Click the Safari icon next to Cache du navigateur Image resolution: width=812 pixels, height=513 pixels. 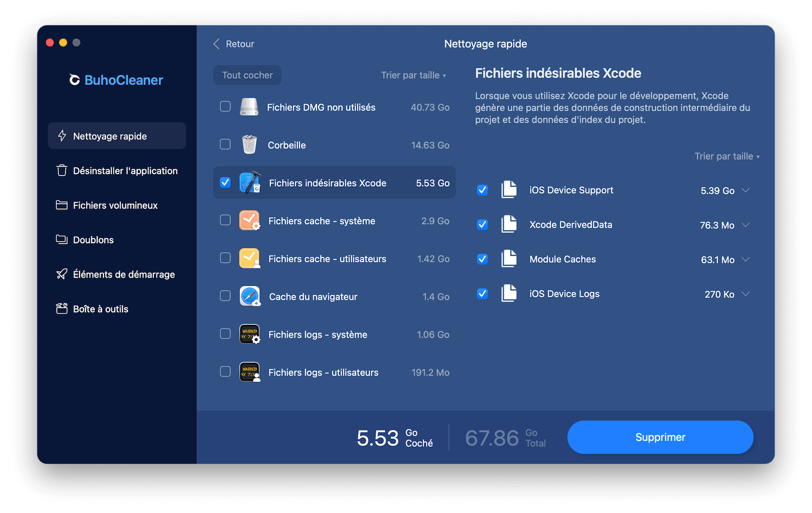coord(249,296)
